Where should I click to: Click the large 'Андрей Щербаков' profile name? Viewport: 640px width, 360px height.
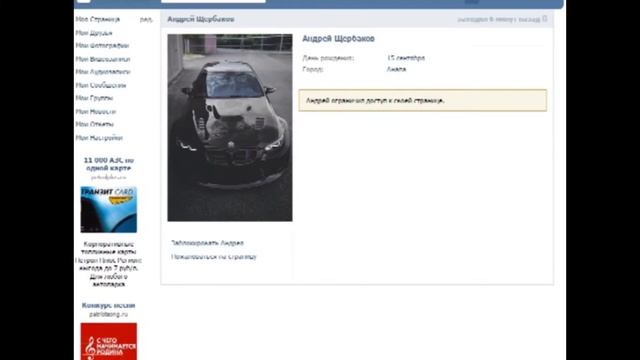pos(338,39)
